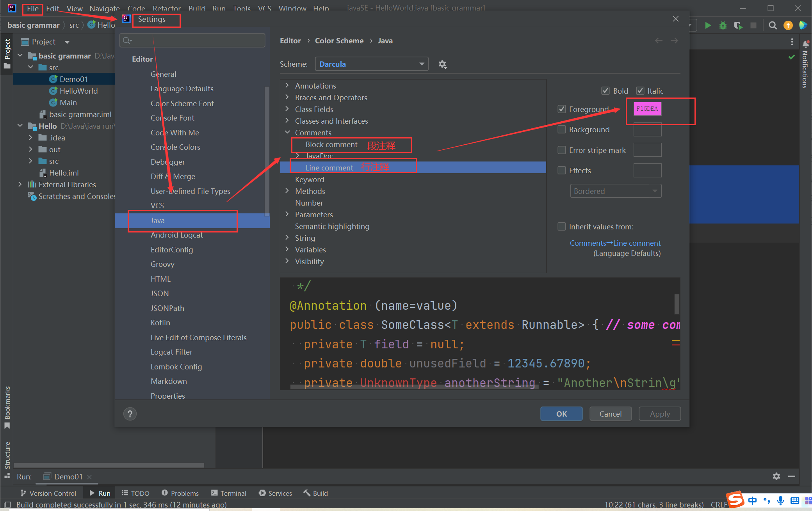Screen dimensions: 812x511
Task: Click the Cancel button
Action: [x=610, y=414]
